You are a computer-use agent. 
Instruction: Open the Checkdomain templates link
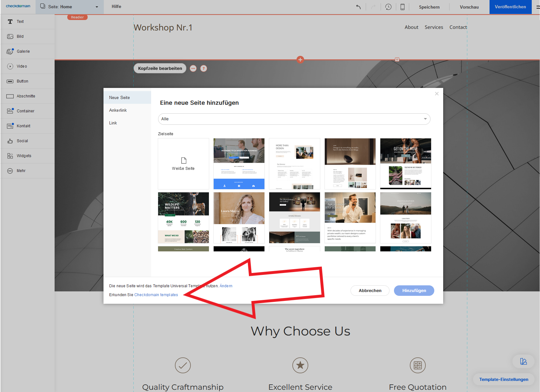pos(156,295)
